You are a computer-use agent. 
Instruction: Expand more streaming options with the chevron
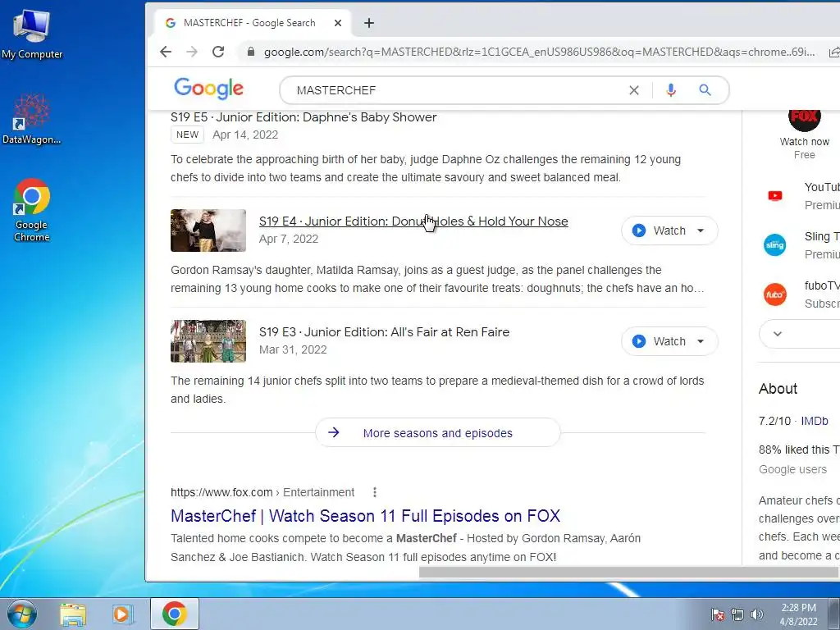tap(778, 334)
